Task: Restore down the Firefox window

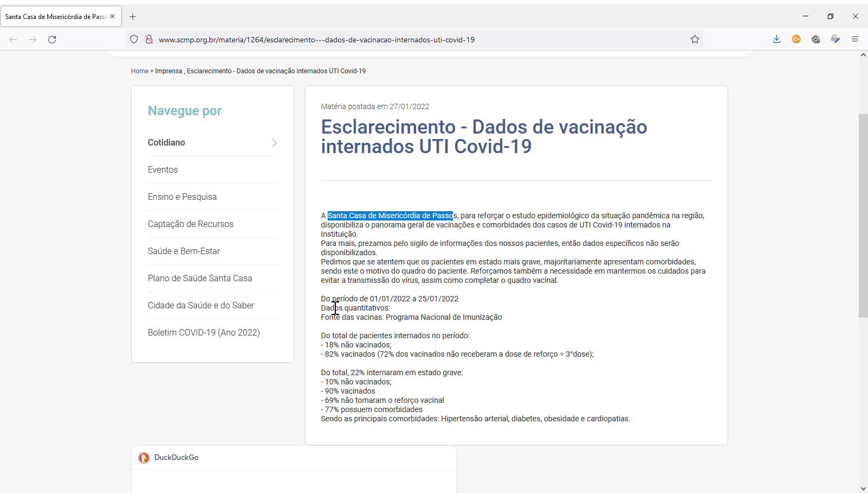Action: [831, 16]
